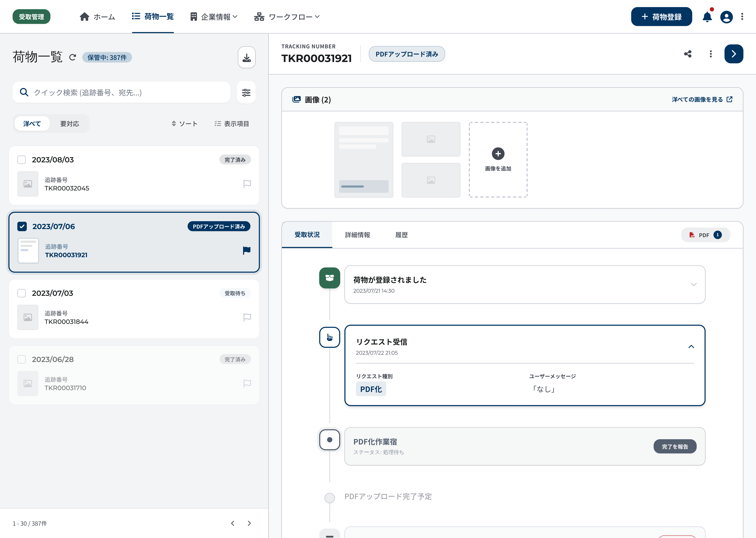This screenshot has height=538, width=756.
Task: Switch to the 詳細情報 tab
Action: pyautogui.click(x=358, y=235)
